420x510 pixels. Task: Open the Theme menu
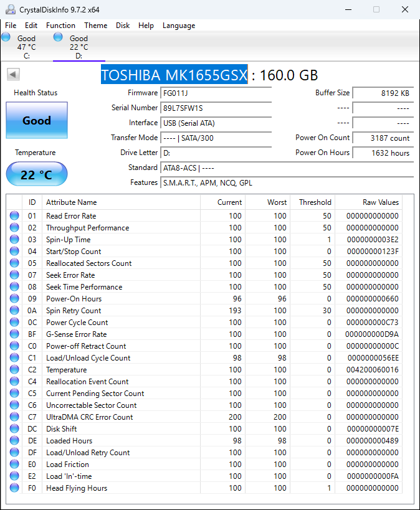[96, 26]
